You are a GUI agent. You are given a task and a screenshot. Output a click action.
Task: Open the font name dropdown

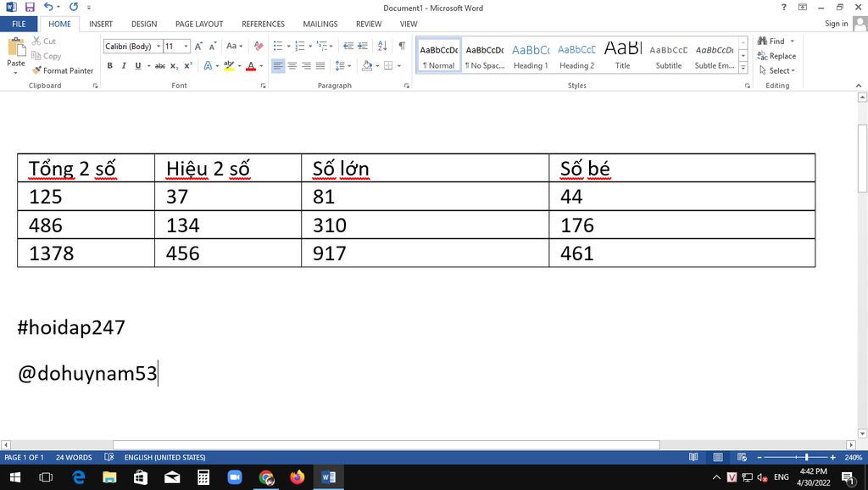pos(159,46)
